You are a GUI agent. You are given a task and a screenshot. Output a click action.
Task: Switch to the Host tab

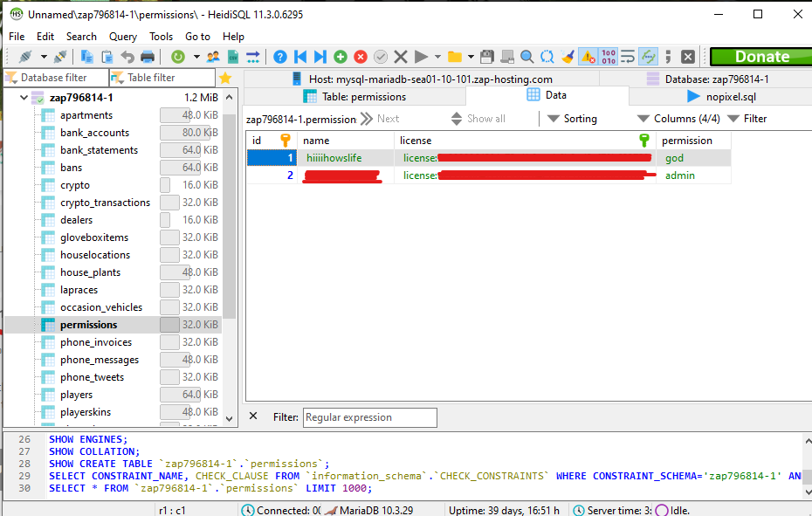click(x=422, y=79)
